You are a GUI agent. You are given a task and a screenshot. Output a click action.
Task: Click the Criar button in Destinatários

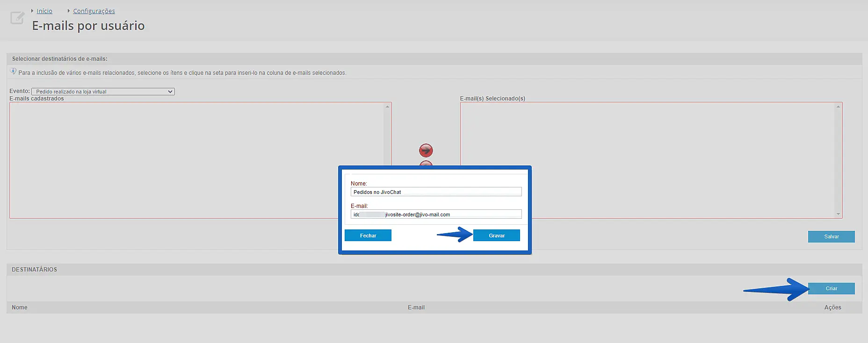831,288
